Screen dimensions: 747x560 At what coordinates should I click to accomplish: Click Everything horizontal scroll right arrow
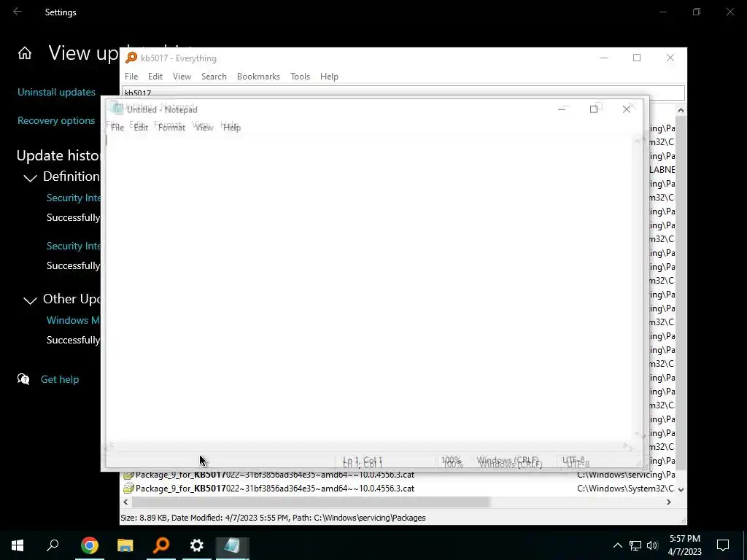click(669, 502)
